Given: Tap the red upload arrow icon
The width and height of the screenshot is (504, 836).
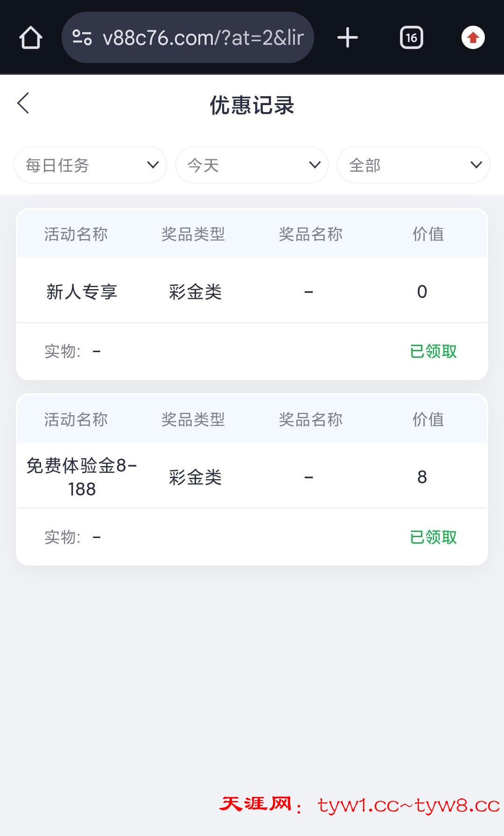Looking at the screenshot, I should point(473,38).
